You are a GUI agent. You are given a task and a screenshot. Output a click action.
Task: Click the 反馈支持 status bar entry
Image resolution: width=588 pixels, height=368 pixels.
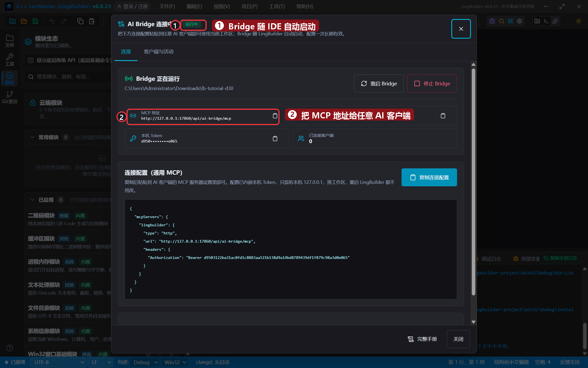pos(570,362)
